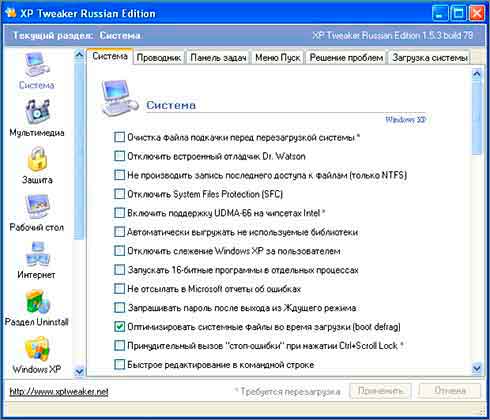Click settings list scroll down arrow
The height and width of the screenshot is (420, 490).
[x=477, y=368]
